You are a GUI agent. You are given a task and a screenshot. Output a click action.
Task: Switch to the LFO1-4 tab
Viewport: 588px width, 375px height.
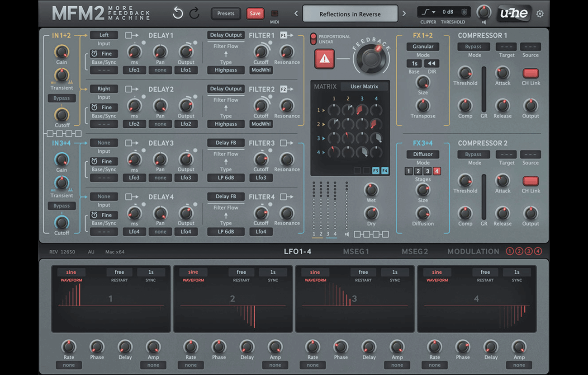tap(298, 252)
